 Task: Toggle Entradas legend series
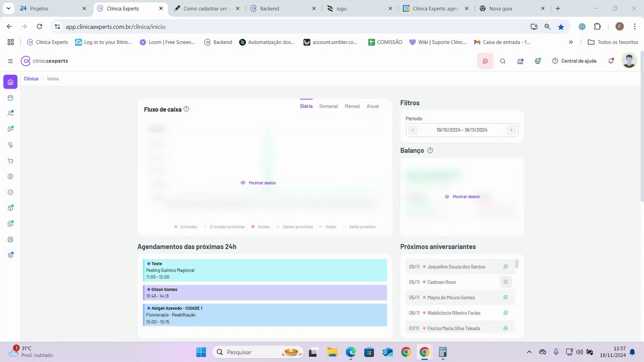[186, 227]
